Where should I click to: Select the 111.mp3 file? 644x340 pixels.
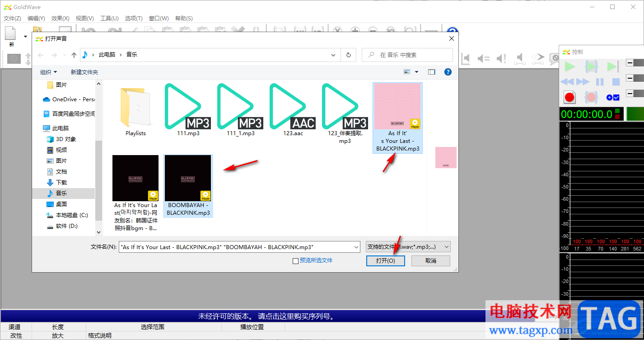(188, 110)
